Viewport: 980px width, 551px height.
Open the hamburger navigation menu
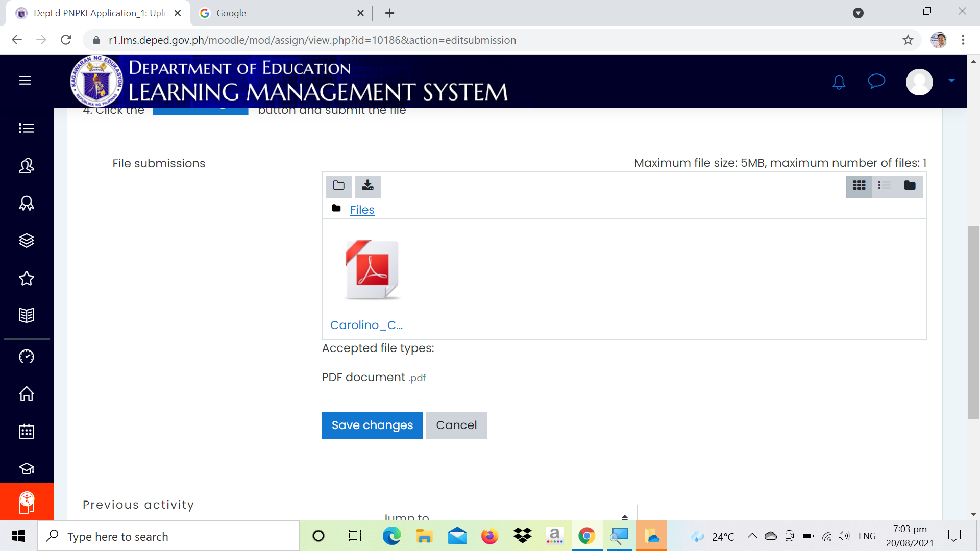[x=24, y=80]
